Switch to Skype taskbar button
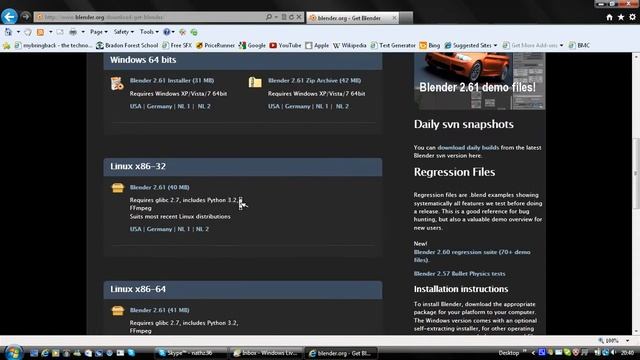The width and height of the screenshot is (640, 360). pyautogui.click(x=190, y=353)
